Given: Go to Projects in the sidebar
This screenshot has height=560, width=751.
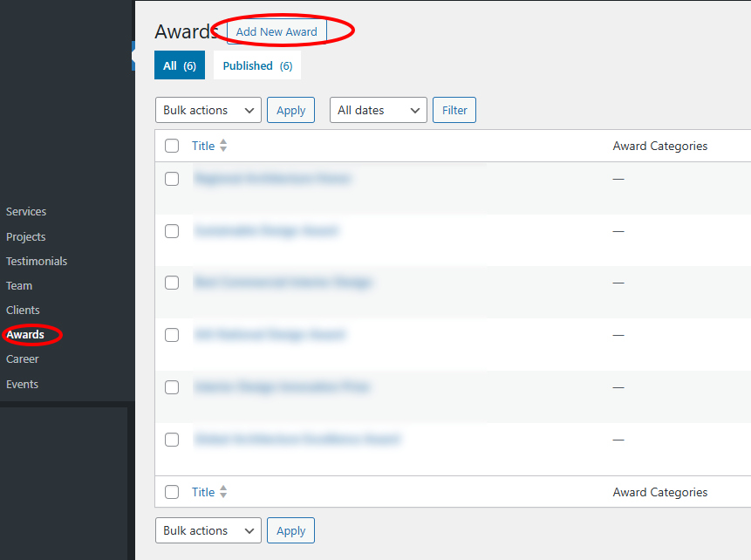Looking at the screenshot, I should click(25, 236).
